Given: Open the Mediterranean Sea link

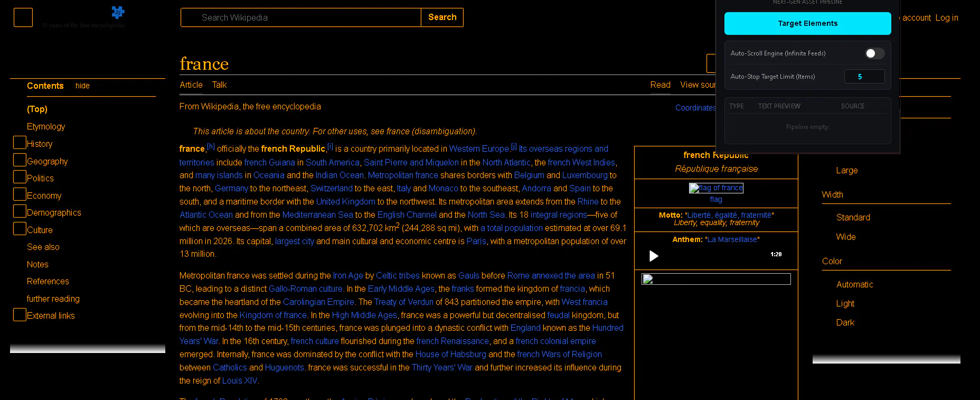Looking at the screenshot, I should pos(318,215).
